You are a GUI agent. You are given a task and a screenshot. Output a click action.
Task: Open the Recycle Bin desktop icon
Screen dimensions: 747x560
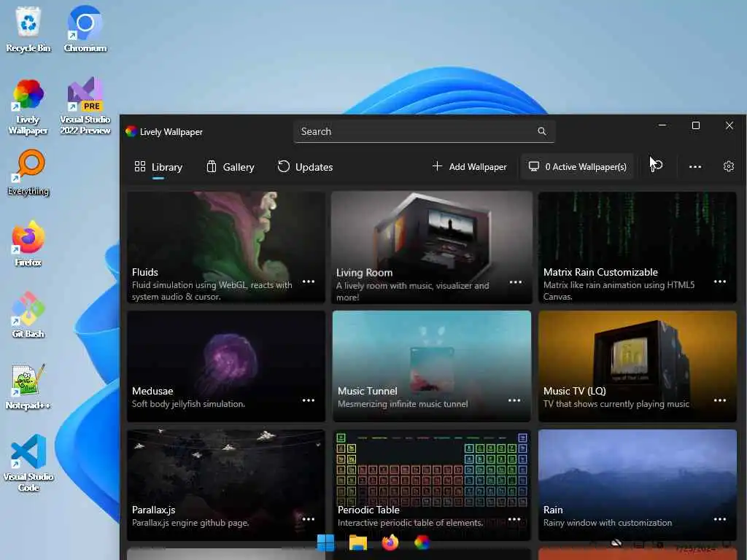(x=28, y=28)
